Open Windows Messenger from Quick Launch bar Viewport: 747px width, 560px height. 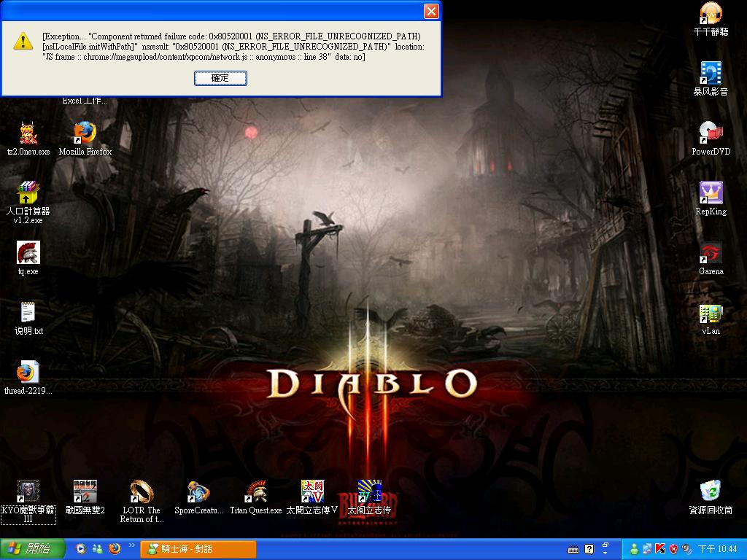tap(98, 549)
